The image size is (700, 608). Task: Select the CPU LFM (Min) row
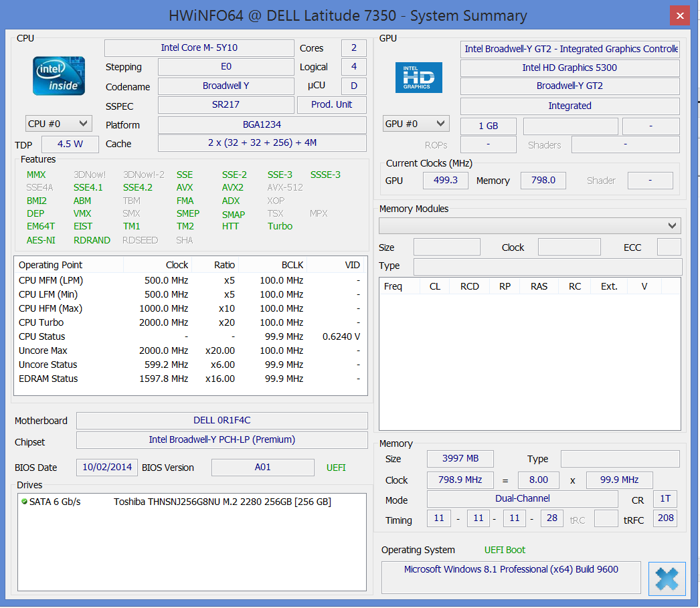pos(190,294)
